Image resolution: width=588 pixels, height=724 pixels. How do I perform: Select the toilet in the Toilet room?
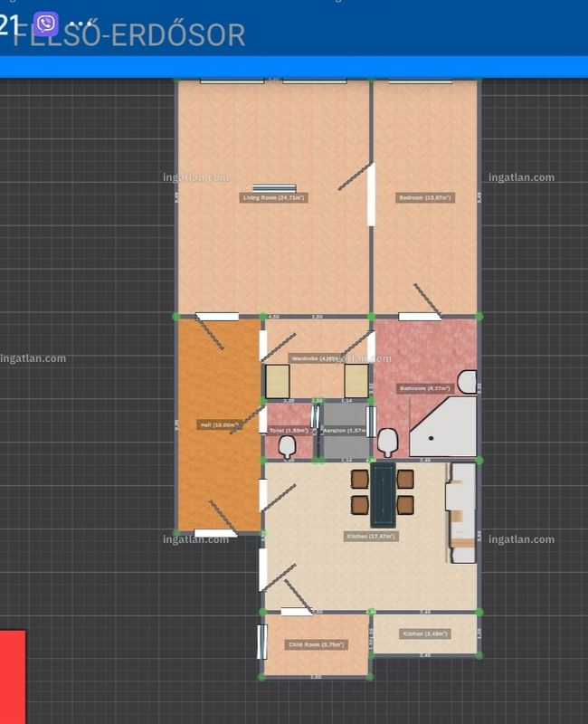287,446
